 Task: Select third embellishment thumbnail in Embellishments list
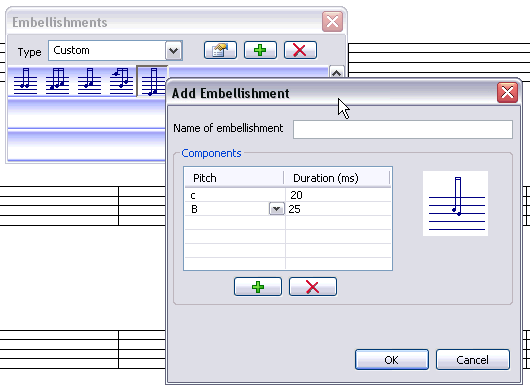(x=89, y=81)
